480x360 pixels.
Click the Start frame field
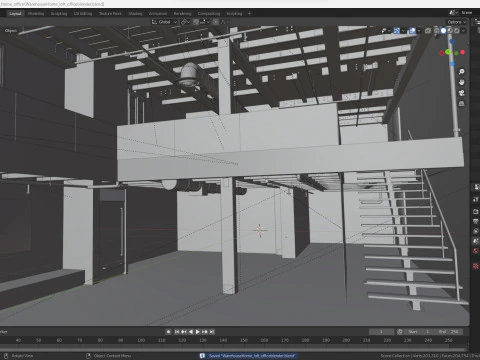click(x=419, y=332)
